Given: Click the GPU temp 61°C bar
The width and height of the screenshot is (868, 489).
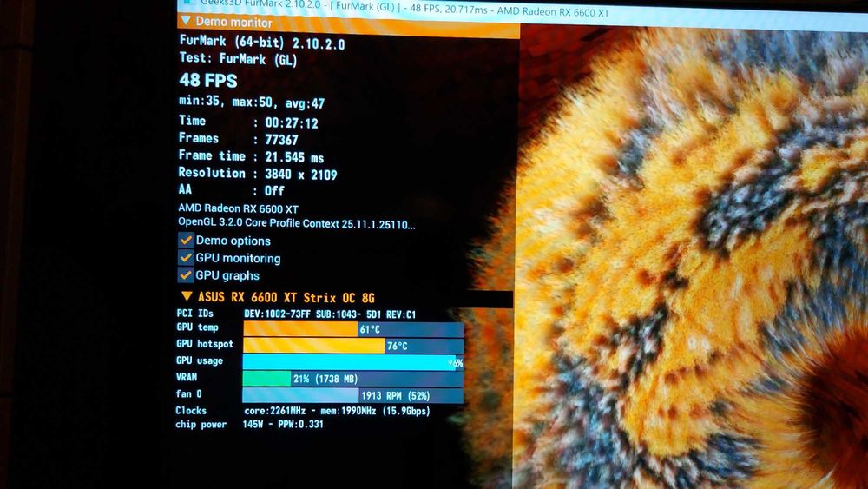Looking at the screenshot, I should (x=353, y=329).
